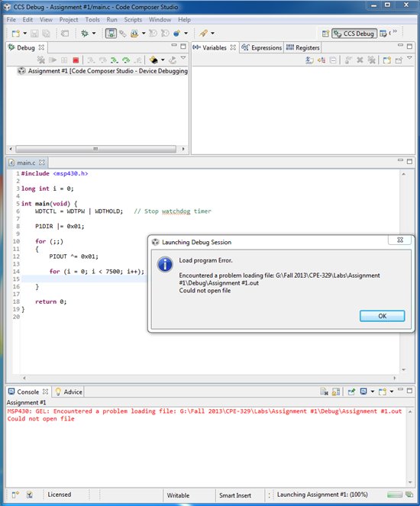Click Remove All icon in Variables view

coord(372,60)
